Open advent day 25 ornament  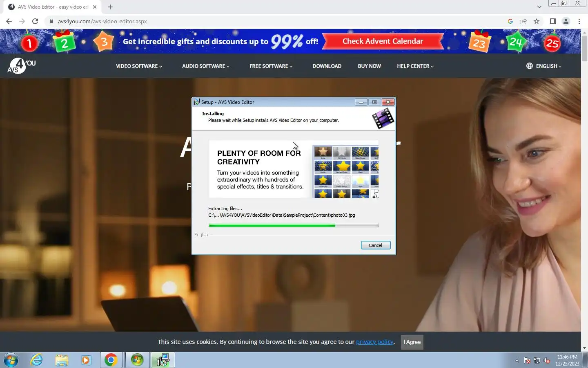(552, 43)
